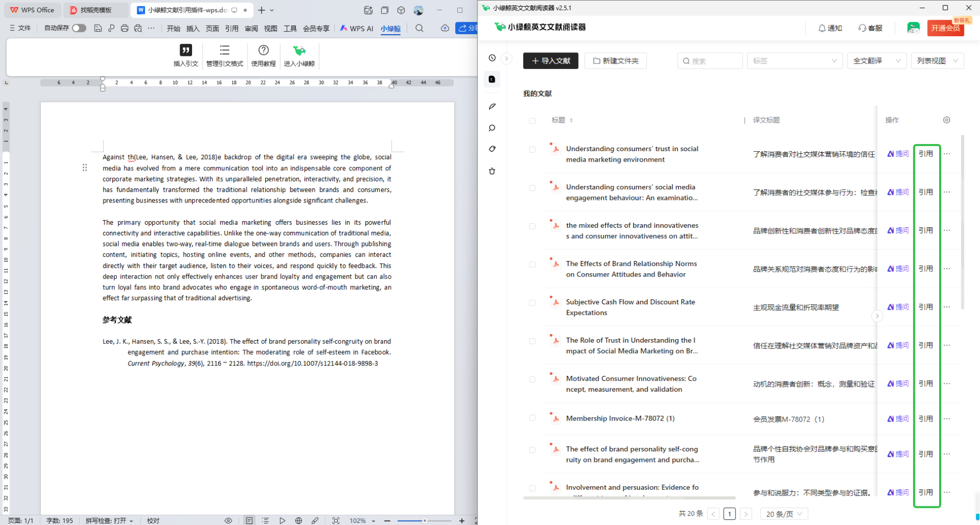Click the zoom slider in the status bar
The height and width of the screenshot is (525, 980).
pos(424,520)
